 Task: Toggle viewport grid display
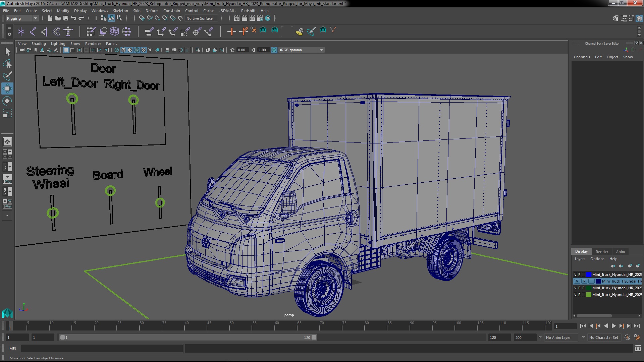66,50
